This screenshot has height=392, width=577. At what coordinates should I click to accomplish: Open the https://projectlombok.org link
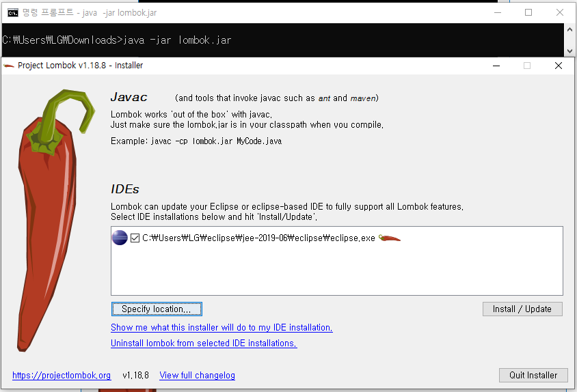click(62, 375)
